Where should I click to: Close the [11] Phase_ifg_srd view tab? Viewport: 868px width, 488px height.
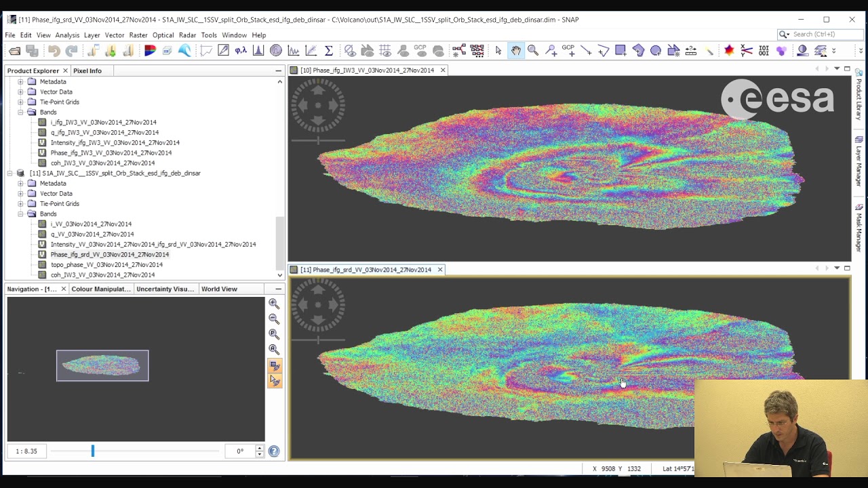440,270
